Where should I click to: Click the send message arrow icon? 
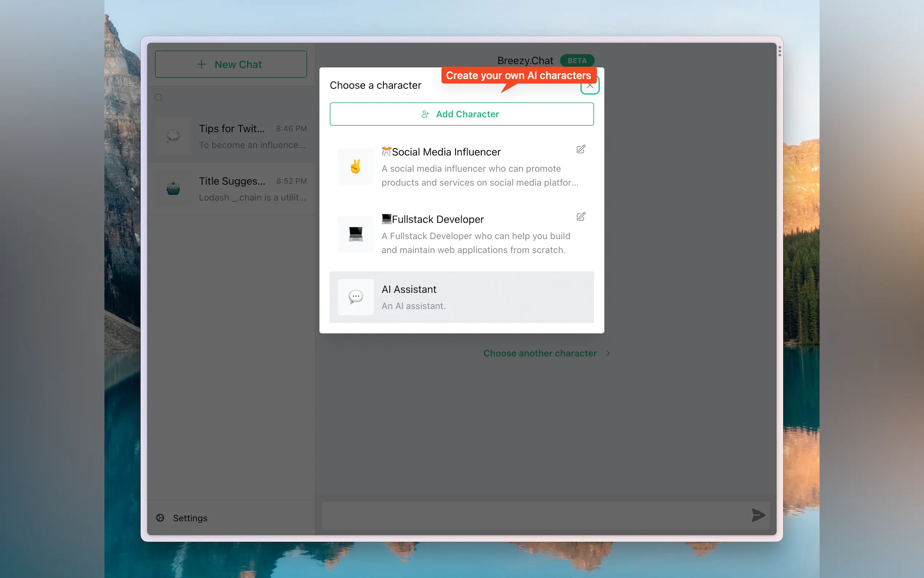point(758,515)
